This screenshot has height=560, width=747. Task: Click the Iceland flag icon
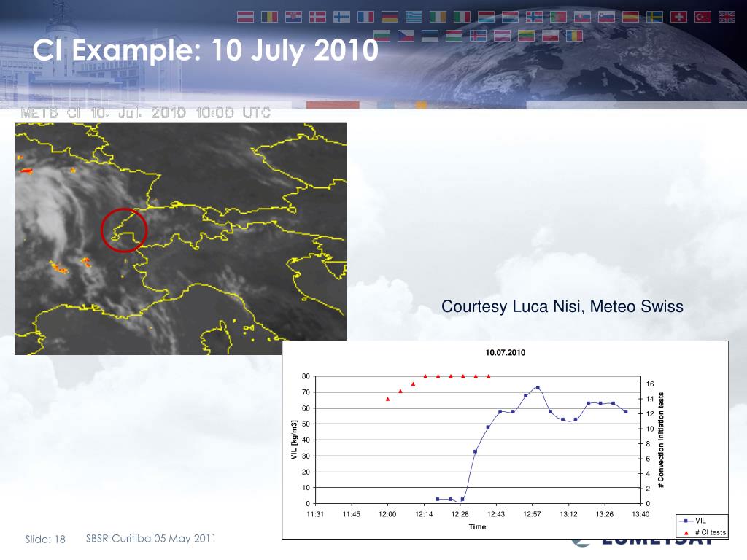pos(478,36)
